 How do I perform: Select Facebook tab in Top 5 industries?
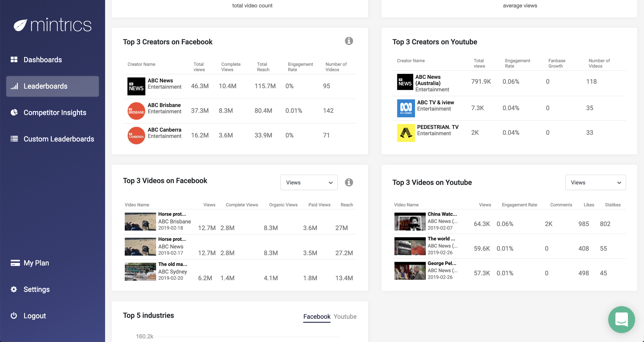pyautogui.click(x=317, y=317)
